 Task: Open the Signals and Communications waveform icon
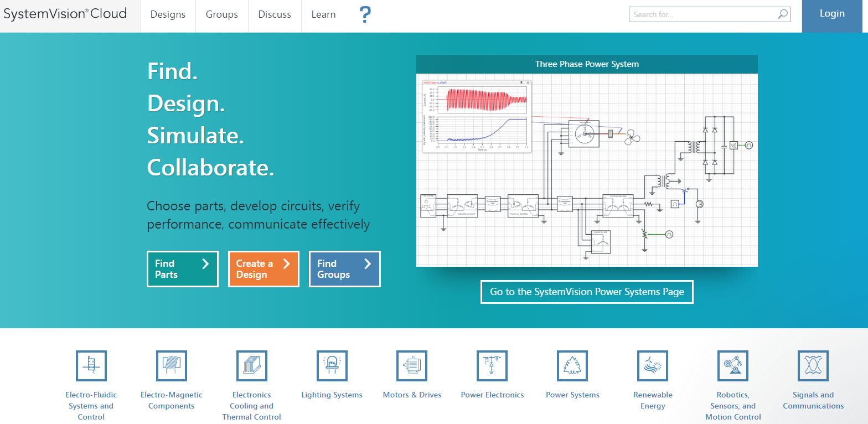[x=813, y=366]
